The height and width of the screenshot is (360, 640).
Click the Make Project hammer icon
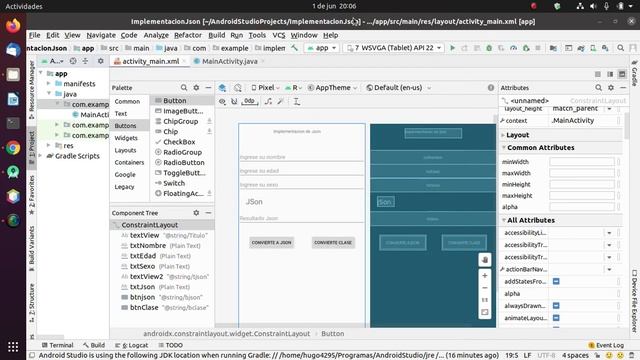point(294,48)
